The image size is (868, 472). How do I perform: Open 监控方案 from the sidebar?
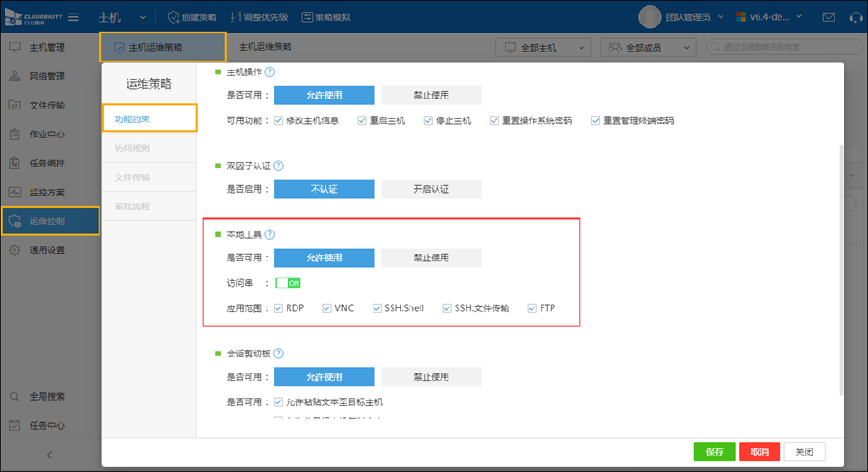coord(47,192)
